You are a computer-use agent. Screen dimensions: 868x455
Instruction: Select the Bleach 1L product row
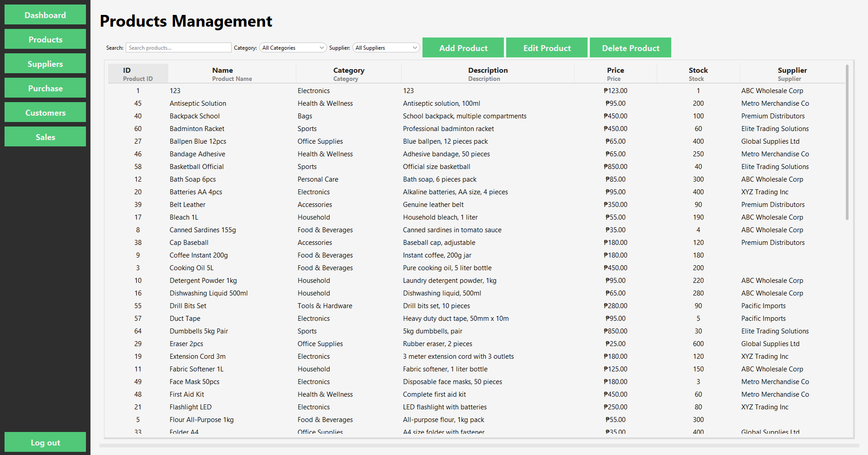pyautogui.click(x=317, y=217)
